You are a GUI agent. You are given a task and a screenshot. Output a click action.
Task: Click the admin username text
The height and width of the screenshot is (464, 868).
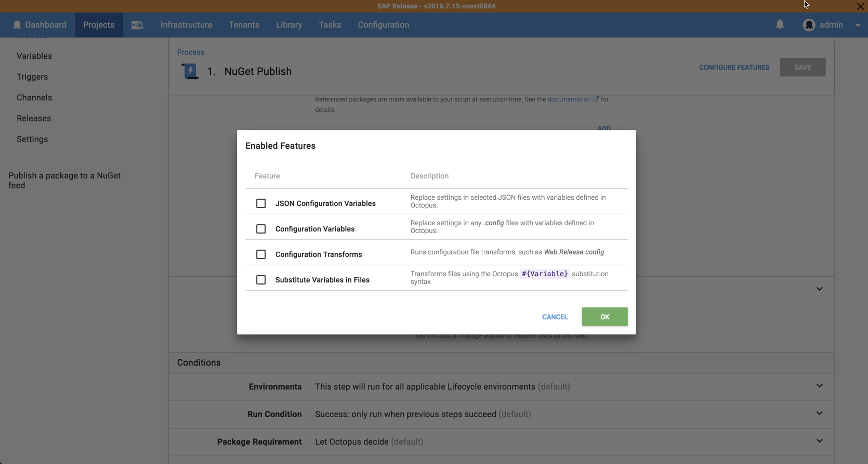click(x=831, y=25)
